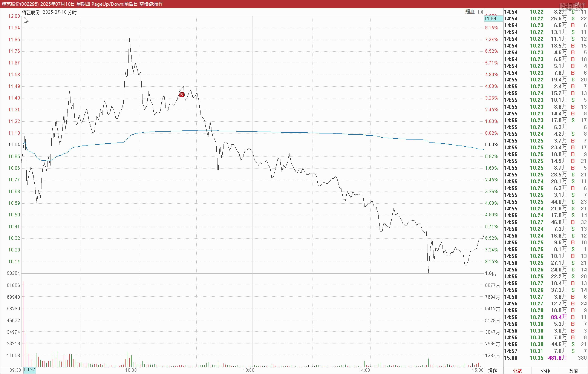The height and width of the screenshot is (374, 588).
Task: Click the red B buy marker on the chart
Action: (181, 95)
